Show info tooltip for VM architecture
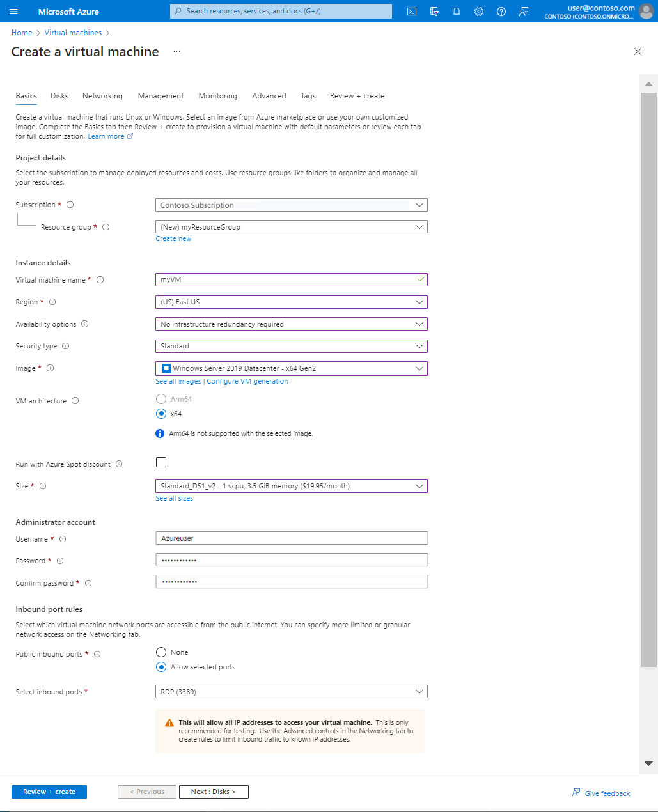The width and height of the screenshot is (658, 812). 75,401
